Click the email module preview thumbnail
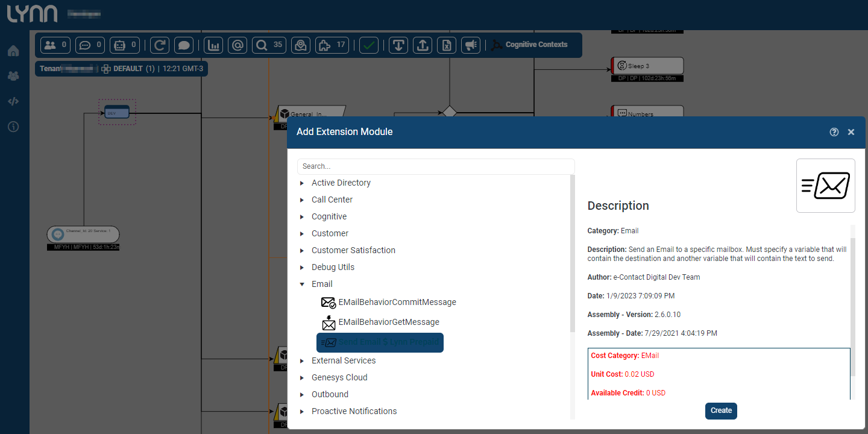868x434 pixels. [826, 186]
